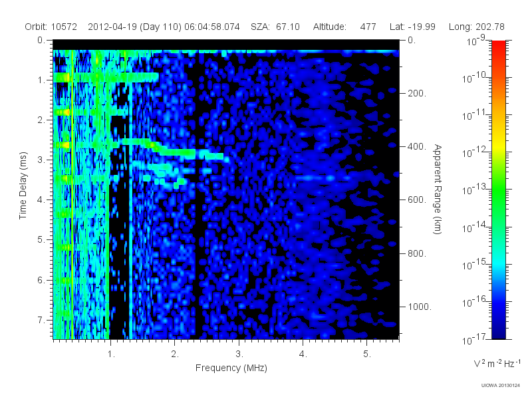Click the timestamp '06:04:58.074'
Screen dimensions: 532x399
point(212,27)
